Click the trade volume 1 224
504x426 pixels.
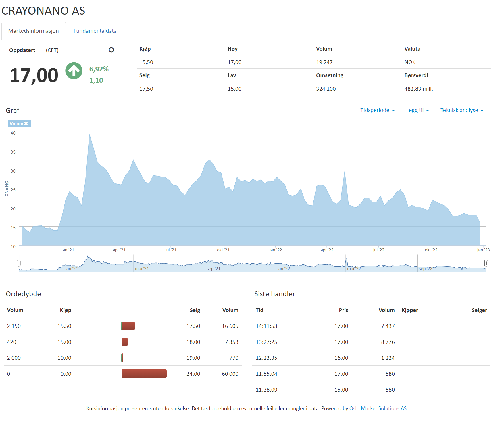click(388, 358)
